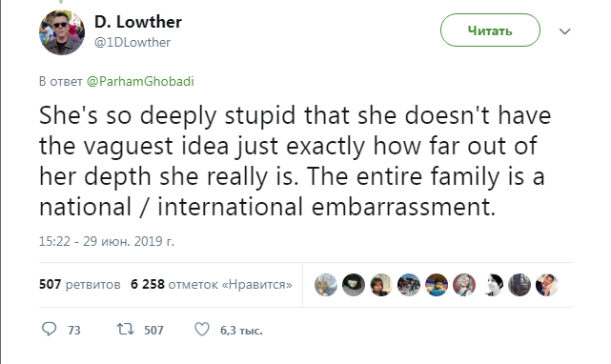Click first liker avatar in row
This screenshot has width=611, height=364.
point(326,285)
